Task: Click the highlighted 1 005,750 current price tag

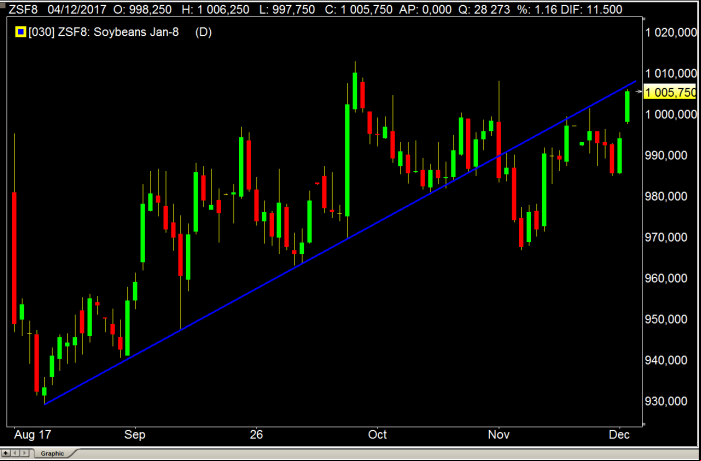Action: [670, 93]
